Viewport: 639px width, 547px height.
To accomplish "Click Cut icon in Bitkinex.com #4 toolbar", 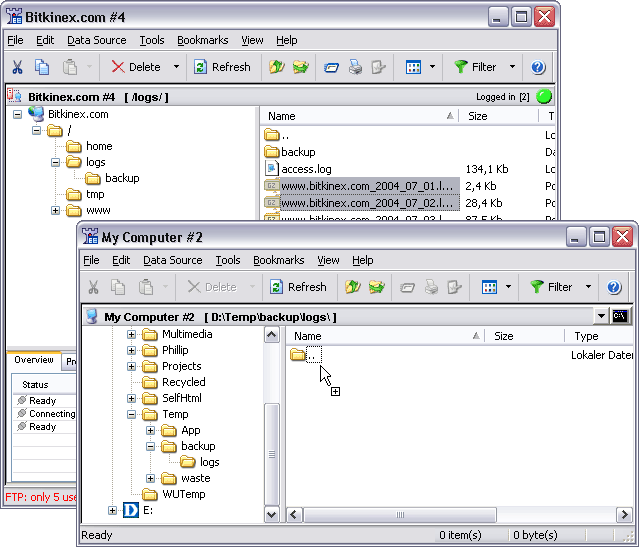I will coord(17,67).
